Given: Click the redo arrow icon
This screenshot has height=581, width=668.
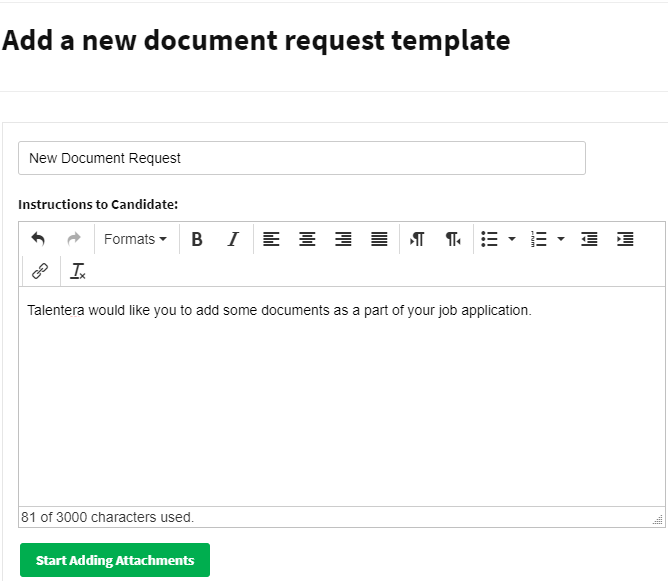Looking at the screenshot, I should (x=73, y=239).
